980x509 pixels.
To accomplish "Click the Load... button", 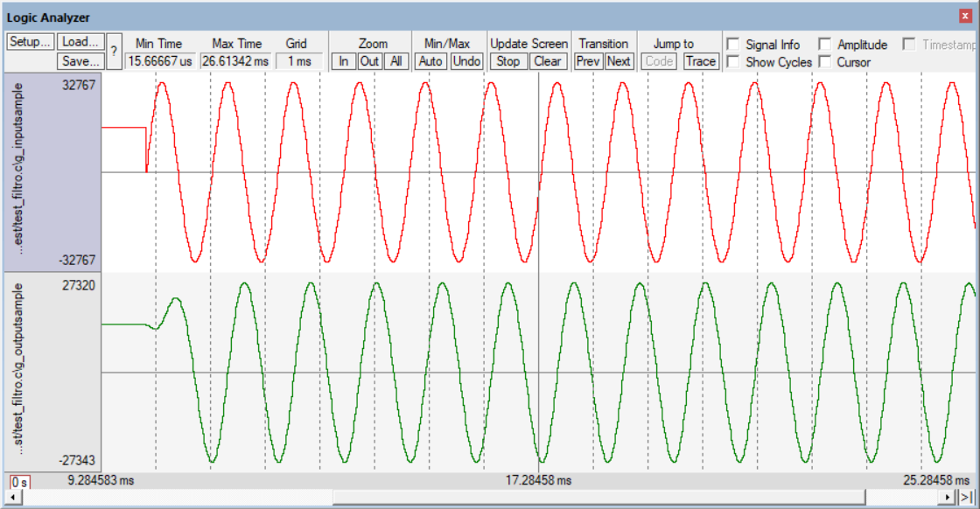I will pyautogui.click(x=80, y=42).
